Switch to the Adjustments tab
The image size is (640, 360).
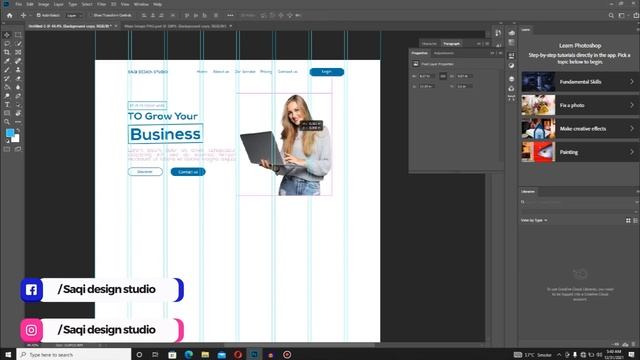tap(443, 53)
